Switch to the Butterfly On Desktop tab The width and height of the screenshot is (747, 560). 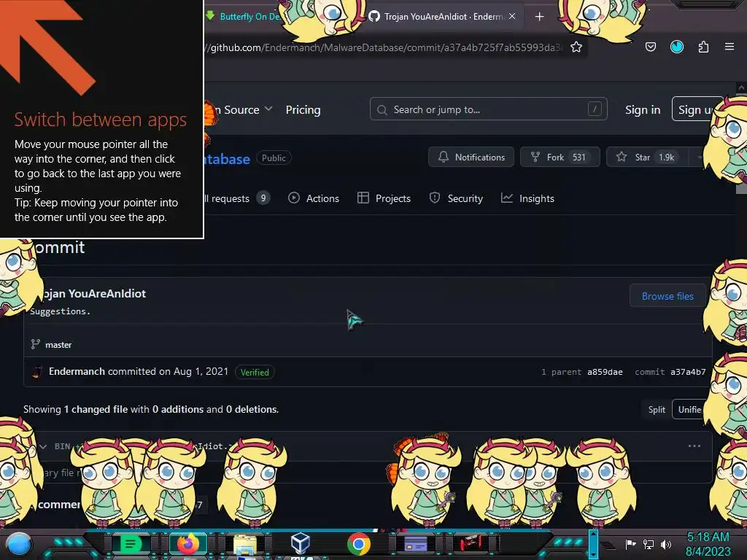[x=242, y=16]
